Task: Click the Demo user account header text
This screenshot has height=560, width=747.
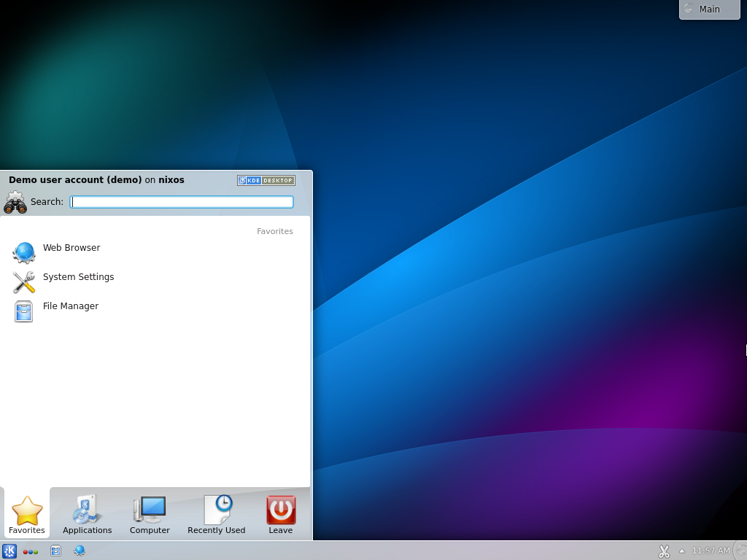Action: tap(96, 180)
